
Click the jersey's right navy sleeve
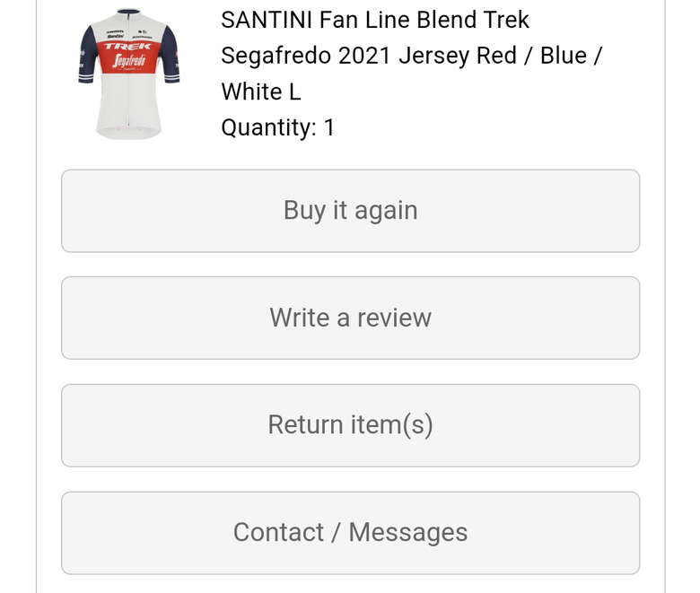(170, 55)
